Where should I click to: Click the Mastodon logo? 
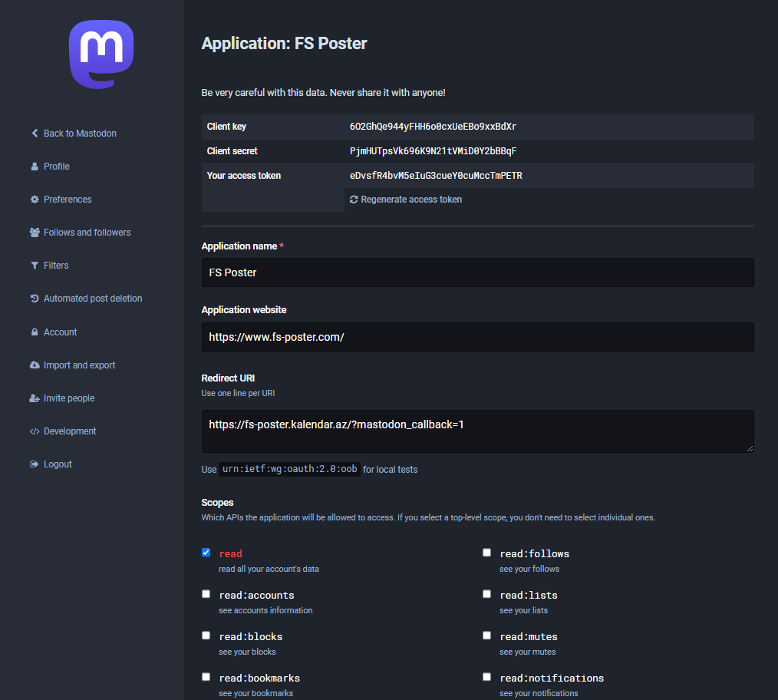(101, 54)
